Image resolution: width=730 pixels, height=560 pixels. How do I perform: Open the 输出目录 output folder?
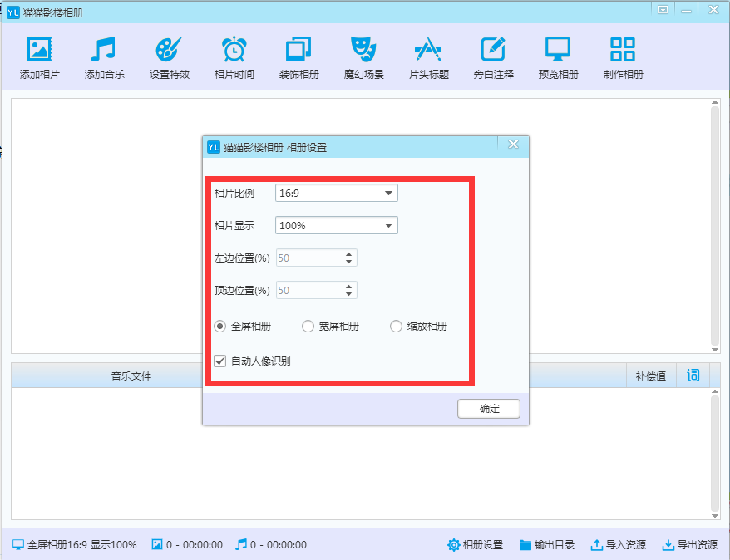click(x=546, y=545)
